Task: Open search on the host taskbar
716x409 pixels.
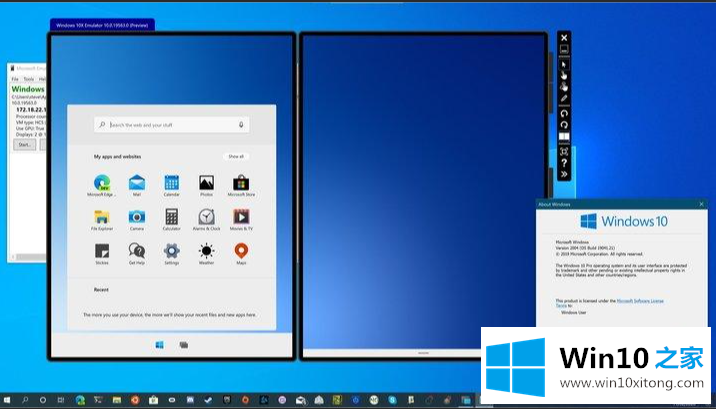Action: coord(25,400)
